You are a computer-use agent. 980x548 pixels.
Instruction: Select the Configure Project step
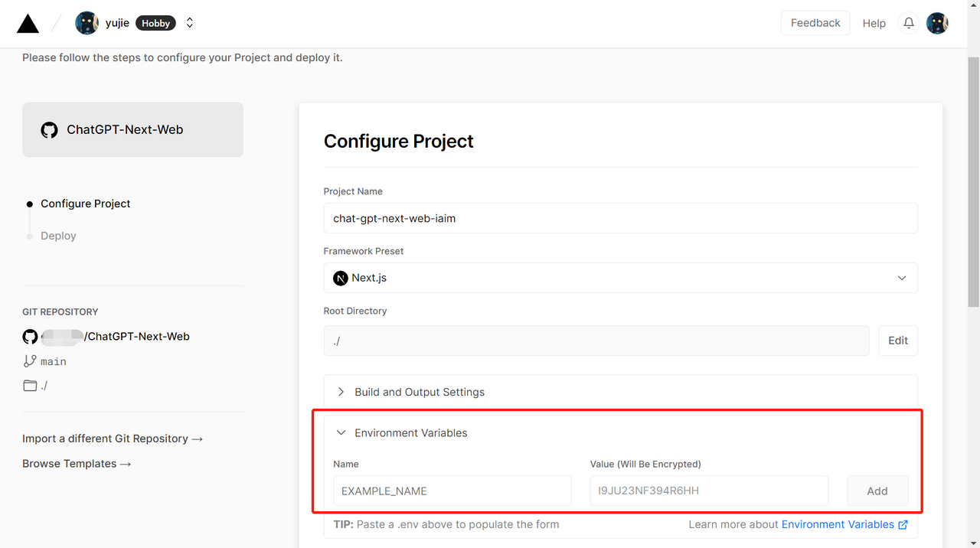click(x=85, y=204)
